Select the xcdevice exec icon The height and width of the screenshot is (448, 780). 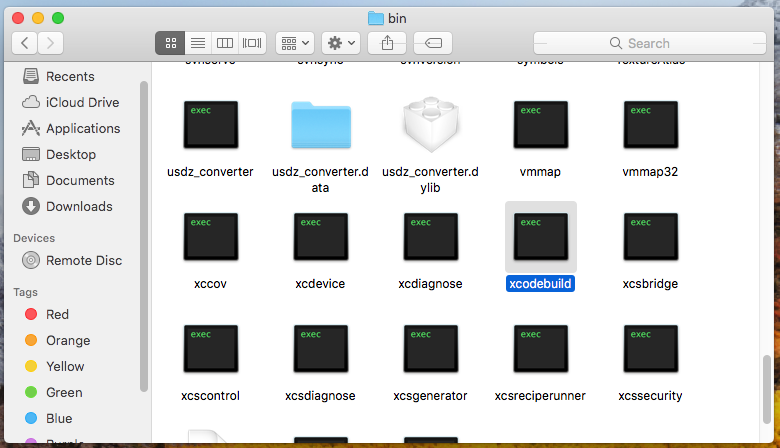point(321,237)
